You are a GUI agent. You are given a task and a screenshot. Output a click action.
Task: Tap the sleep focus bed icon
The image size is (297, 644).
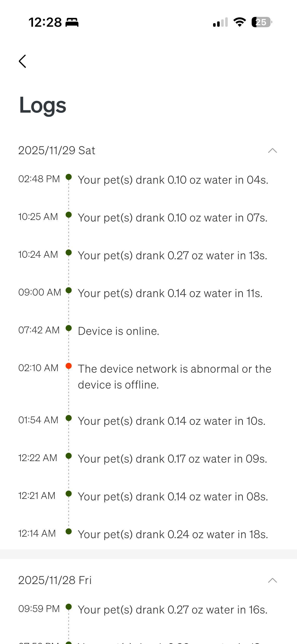(x=72, y=22)
